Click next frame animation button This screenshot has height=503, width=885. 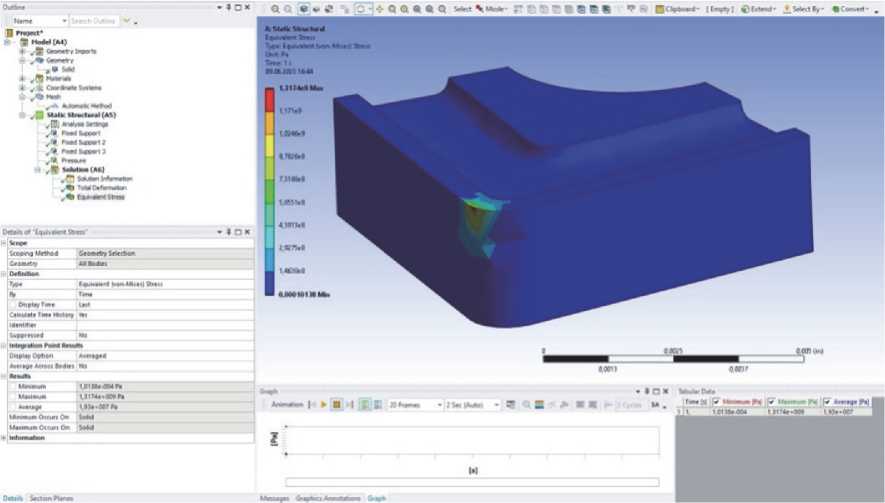[x=349, y=405]
